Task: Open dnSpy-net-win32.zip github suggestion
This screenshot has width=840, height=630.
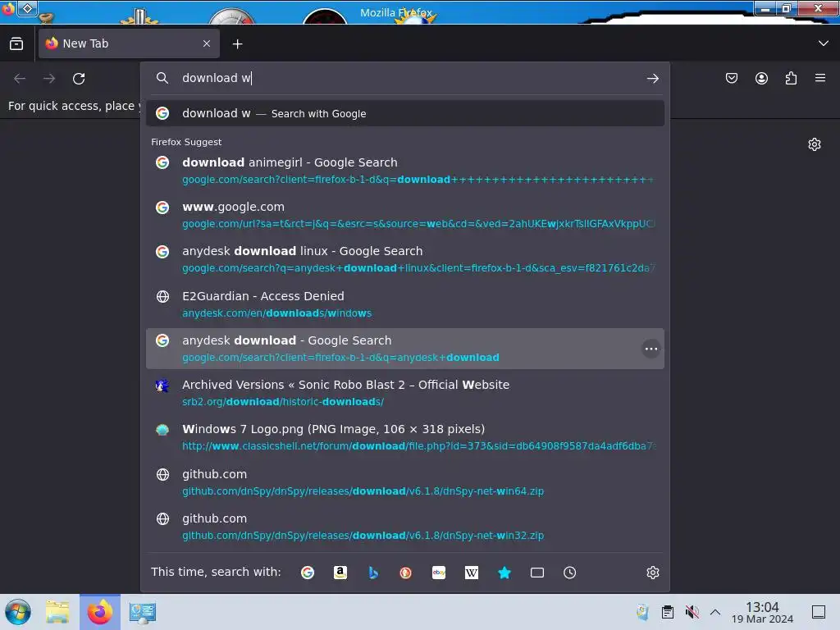Action: pyautogui.click(x=405, y=527)
